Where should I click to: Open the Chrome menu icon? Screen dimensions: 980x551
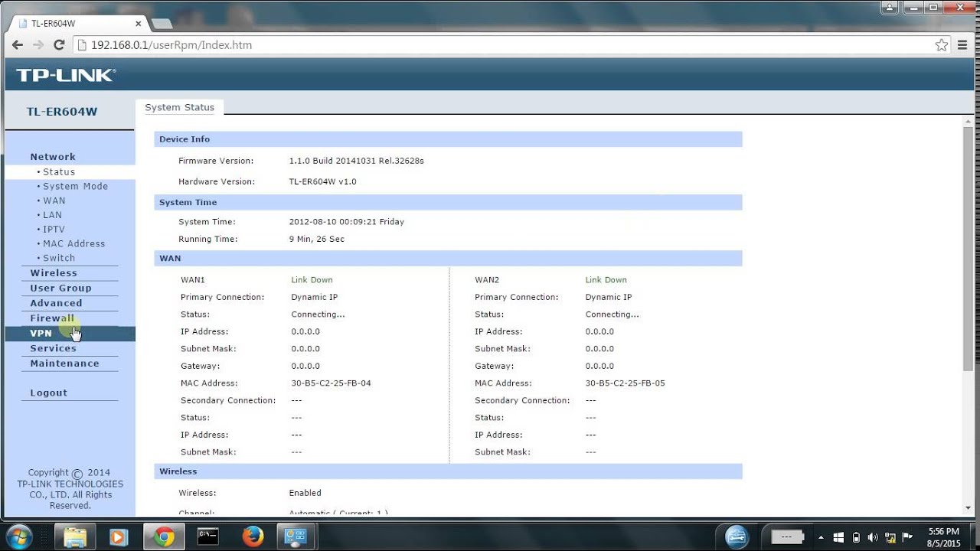tap(963, 45)
